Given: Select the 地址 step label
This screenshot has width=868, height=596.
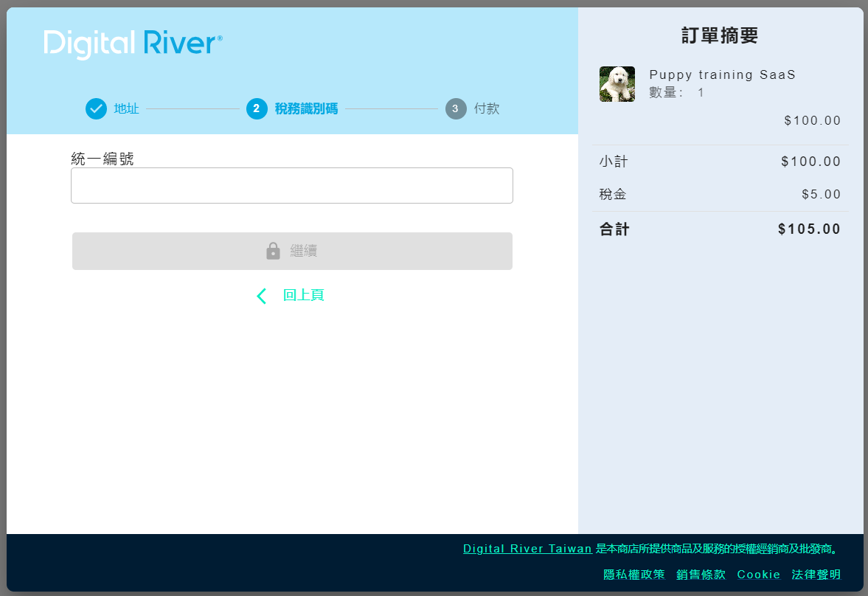Looking at the screenshot, I should (126, 108).
